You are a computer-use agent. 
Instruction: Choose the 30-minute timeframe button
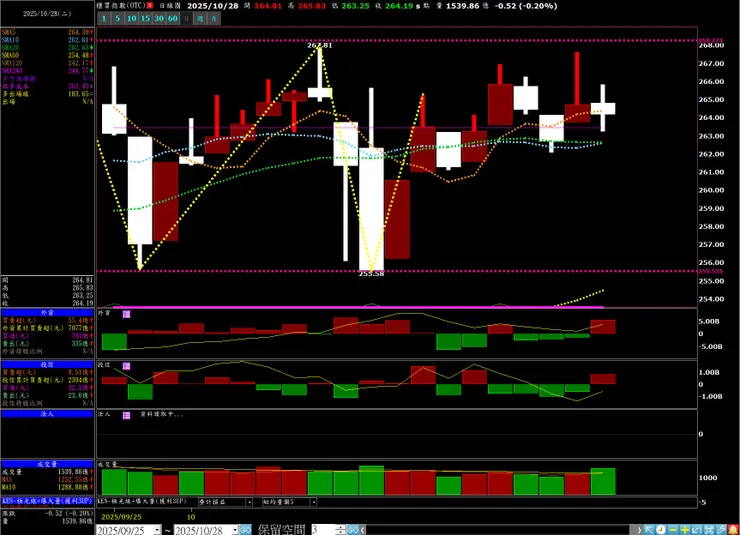click(159, 18)
